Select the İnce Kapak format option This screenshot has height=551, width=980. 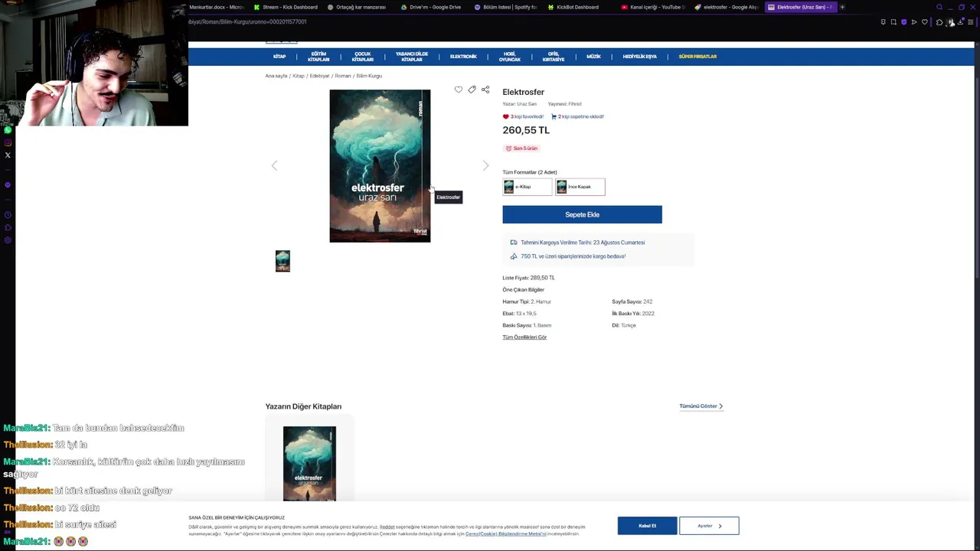click(580, 187)
